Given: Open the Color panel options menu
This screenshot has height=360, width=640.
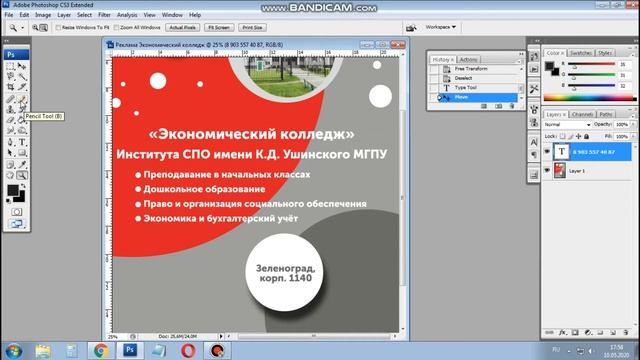Looking at the screenshot, I should [633, 54].
